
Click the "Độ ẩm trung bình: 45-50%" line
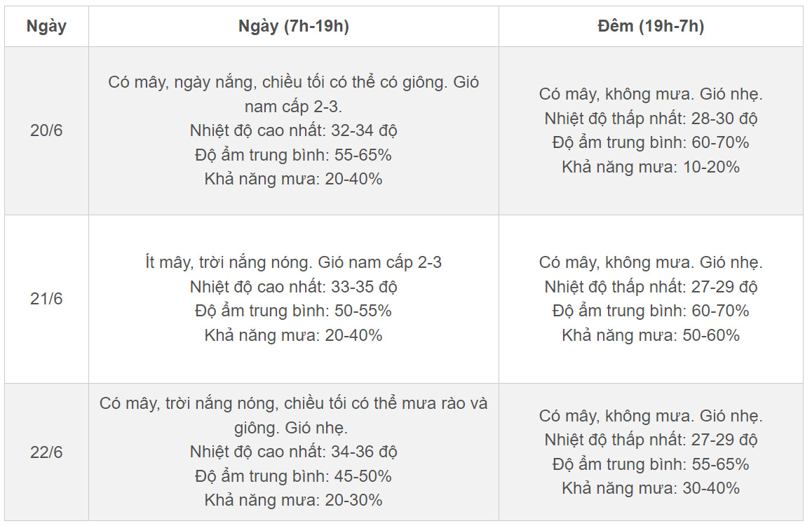[x=293, y=476]
